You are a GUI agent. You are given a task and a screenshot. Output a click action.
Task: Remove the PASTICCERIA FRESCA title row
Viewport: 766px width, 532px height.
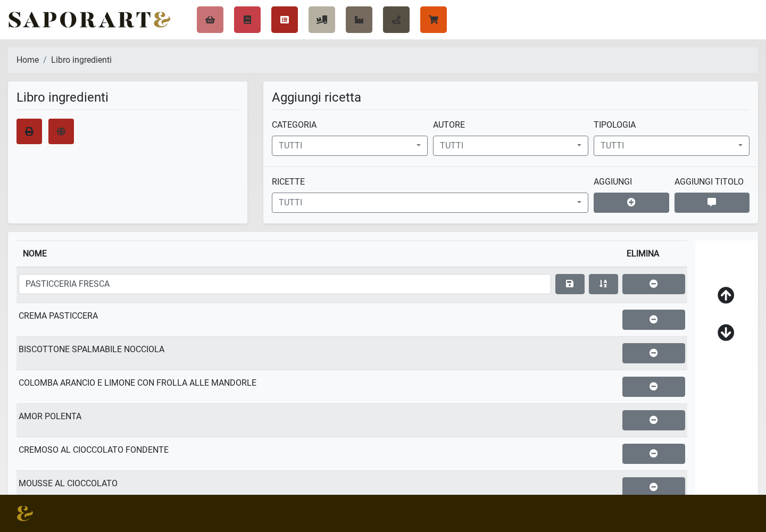tap(654, 284)
